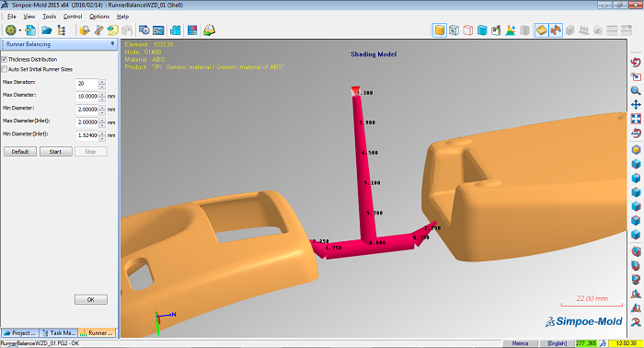Switch to wireframe mesh display icon
Image resolution: width=644 pixels, height=348 pixels.
pyautogui.click(x=454, y=30)
